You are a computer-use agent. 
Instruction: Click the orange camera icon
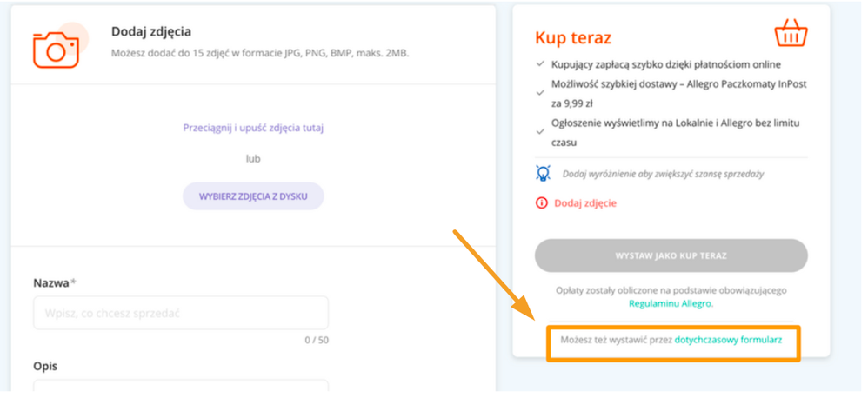point(56,48)
